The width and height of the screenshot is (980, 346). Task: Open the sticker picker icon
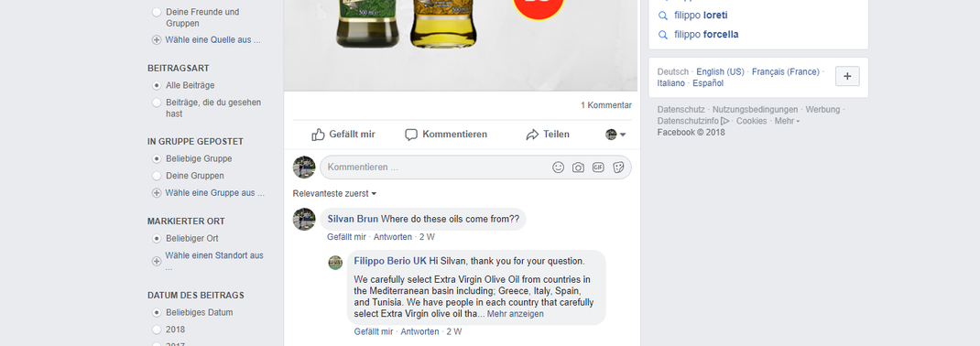[618, 168]
